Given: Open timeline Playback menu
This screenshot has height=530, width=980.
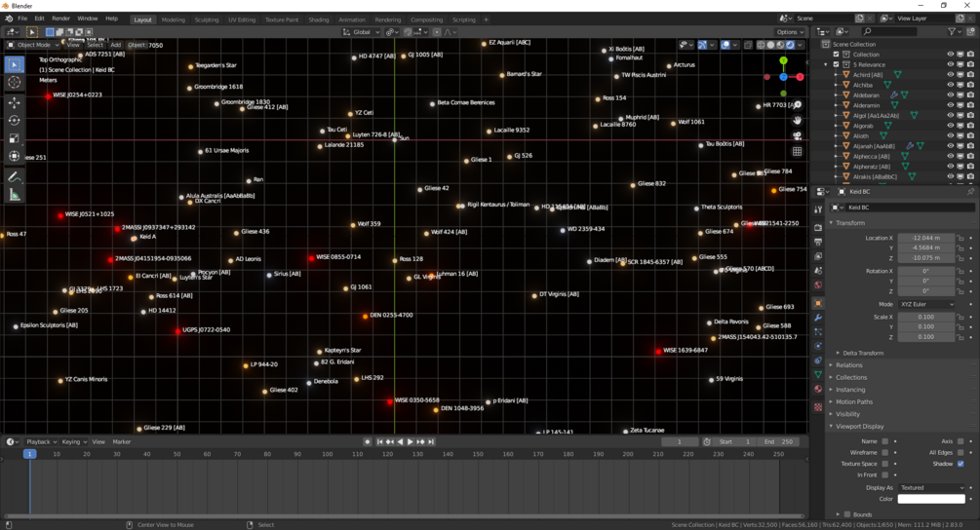Looking at the screenshot, I should [41, 442].
